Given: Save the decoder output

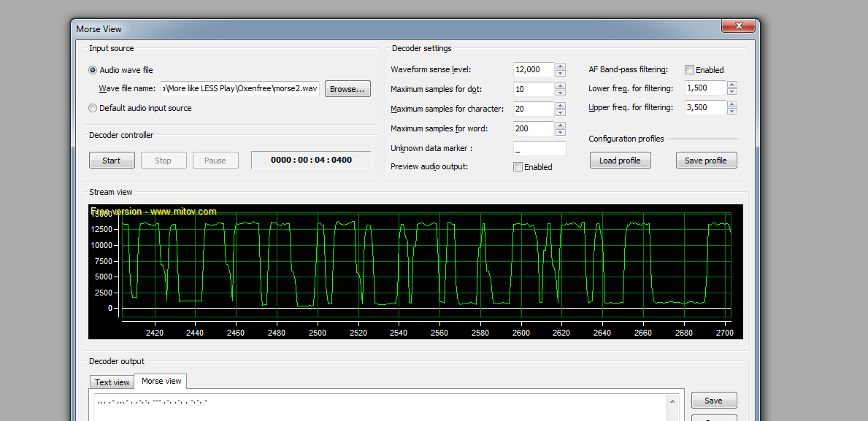Looking at the screenshot, I should pos(714,401).
